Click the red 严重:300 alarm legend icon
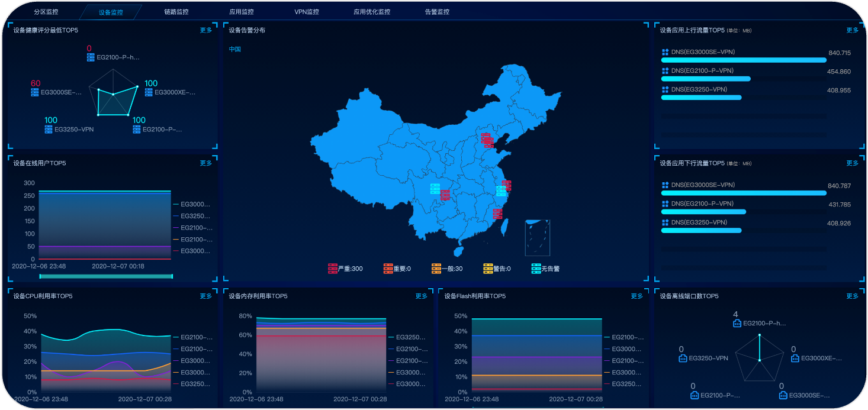The image size is (868, 410). tap(333, 269)
